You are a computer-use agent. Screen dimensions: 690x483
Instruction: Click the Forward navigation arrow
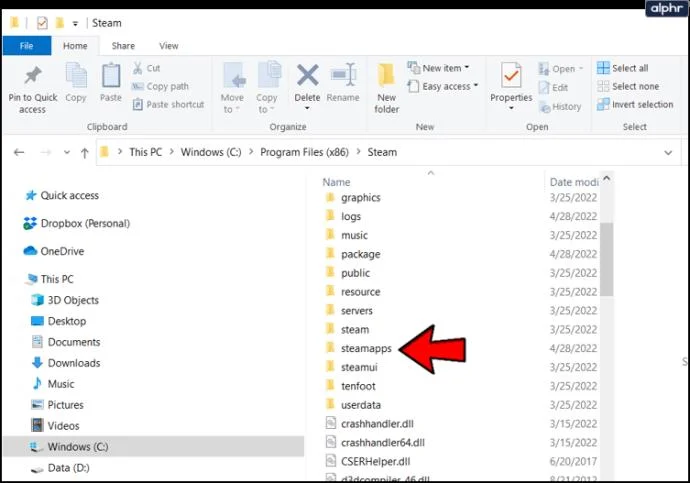[45, 152]
